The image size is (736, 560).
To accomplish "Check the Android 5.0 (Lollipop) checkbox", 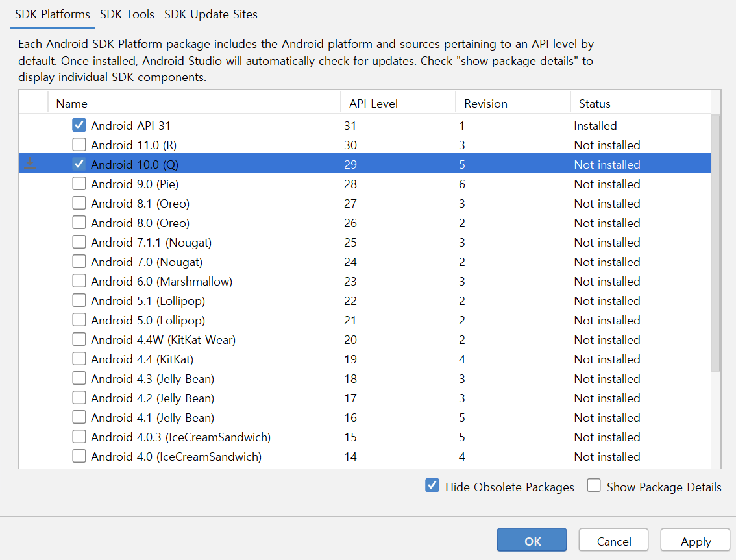I will 79,320.
